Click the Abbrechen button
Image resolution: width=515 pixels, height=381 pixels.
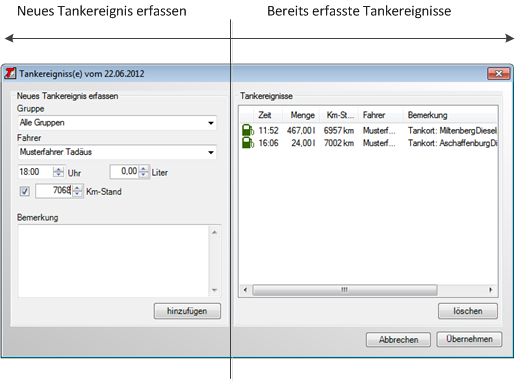tap(398, 340)
